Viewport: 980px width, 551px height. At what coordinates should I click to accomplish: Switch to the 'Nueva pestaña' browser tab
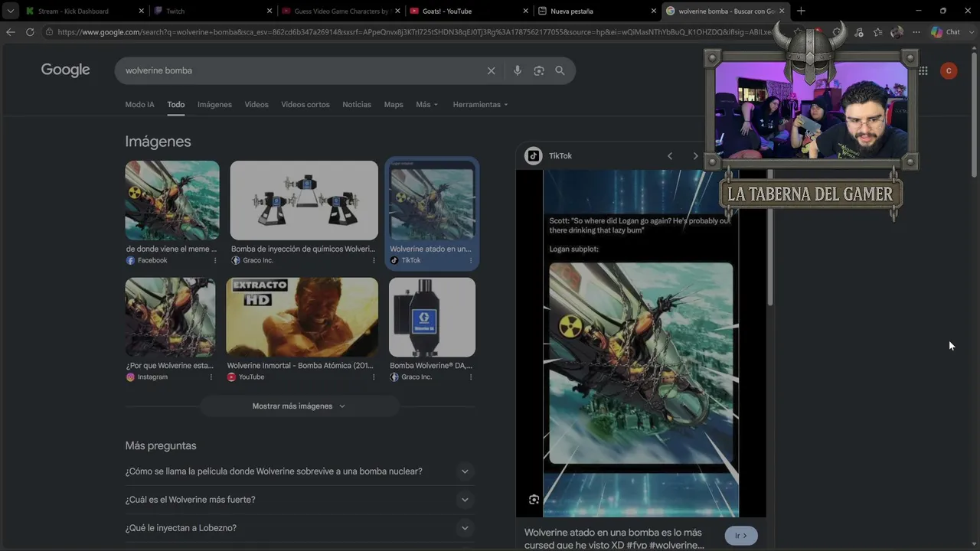click(x=596, y=11)
